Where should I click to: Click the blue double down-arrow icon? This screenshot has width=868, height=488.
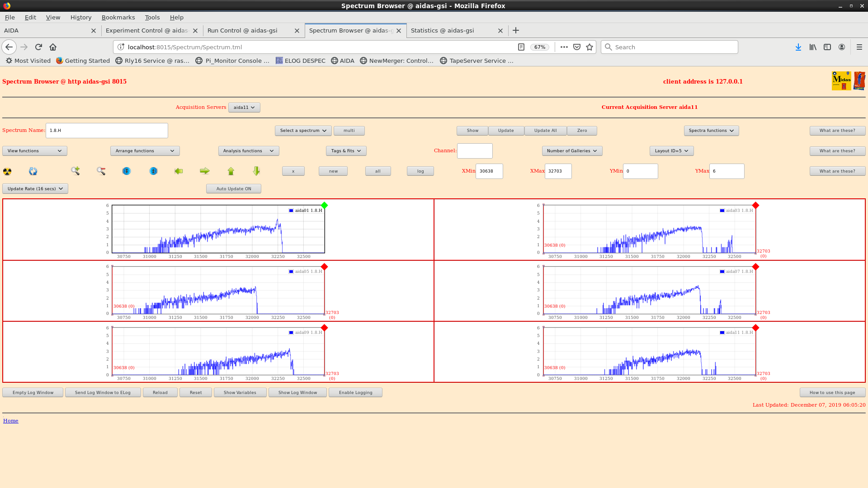point(127,171)
